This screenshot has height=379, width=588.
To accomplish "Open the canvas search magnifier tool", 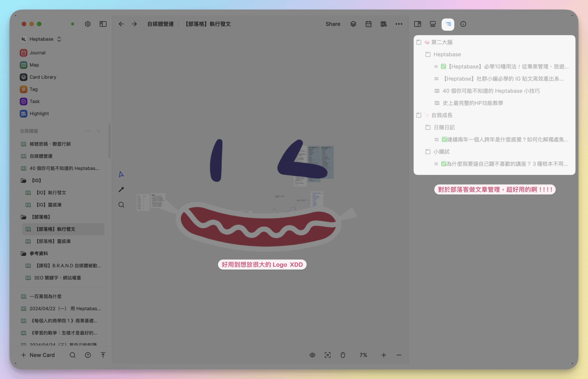I will (121, 205).
